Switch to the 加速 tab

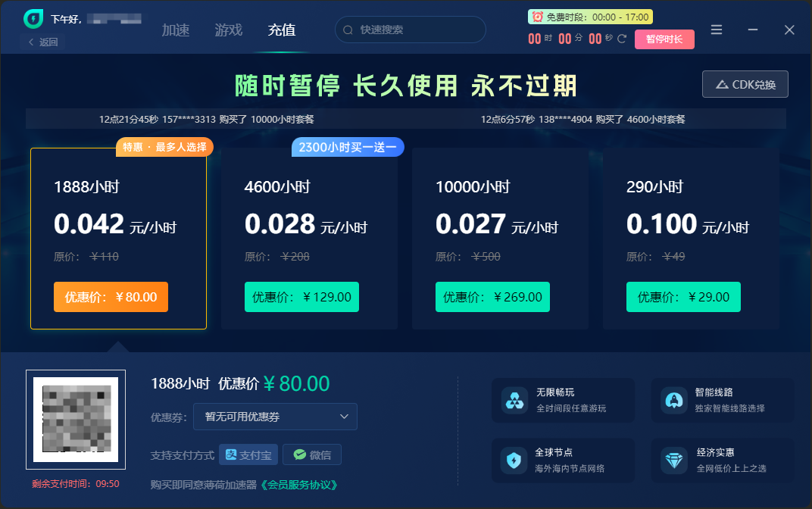(176, 30)
